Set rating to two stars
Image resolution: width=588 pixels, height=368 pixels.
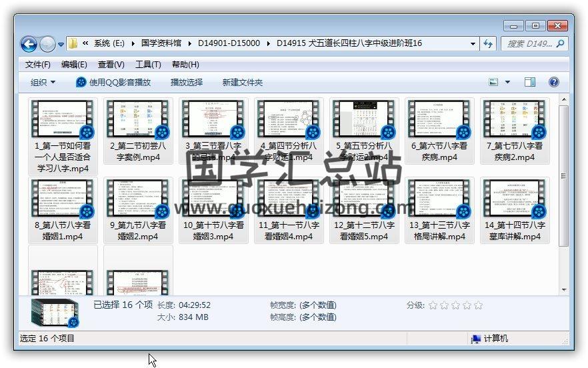tap(444, 305)
